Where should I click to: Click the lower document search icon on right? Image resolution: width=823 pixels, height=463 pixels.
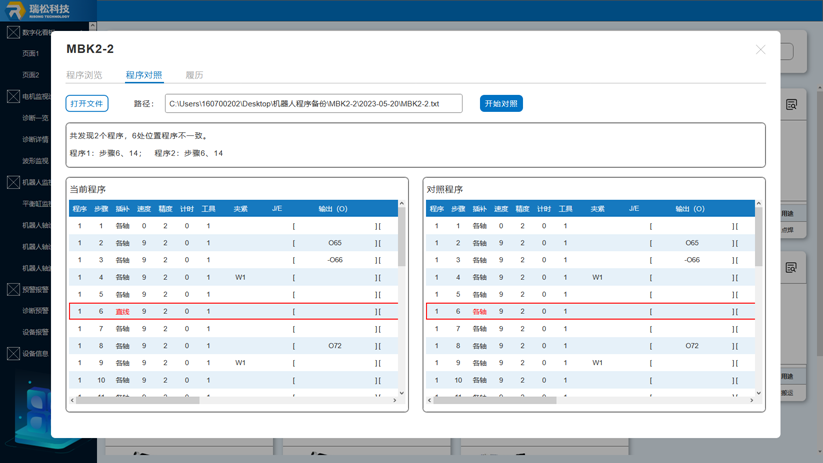click(x=791, y=268)
